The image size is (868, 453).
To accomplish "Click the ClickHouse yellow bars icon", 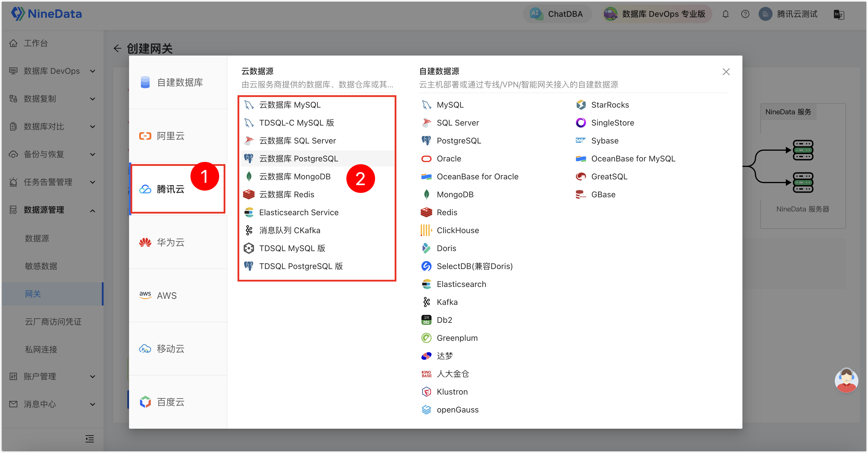I will [x=426, y=230].
